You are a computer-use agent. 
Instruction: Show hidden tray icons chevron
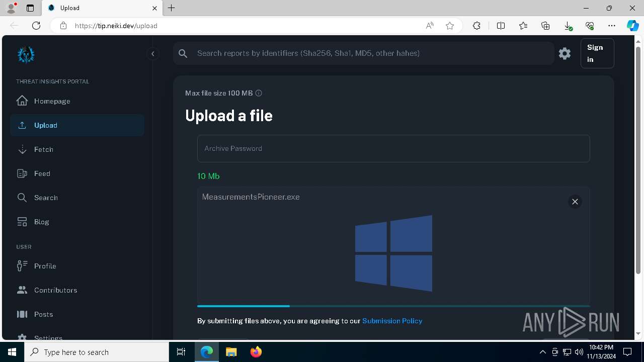(542, 352)
